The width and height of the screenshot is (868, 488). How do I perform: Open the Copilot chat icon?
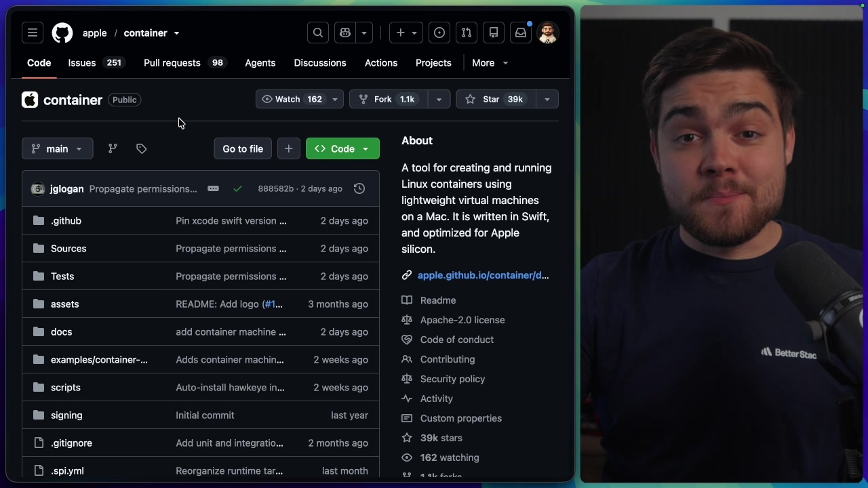[x=345, y=33]
